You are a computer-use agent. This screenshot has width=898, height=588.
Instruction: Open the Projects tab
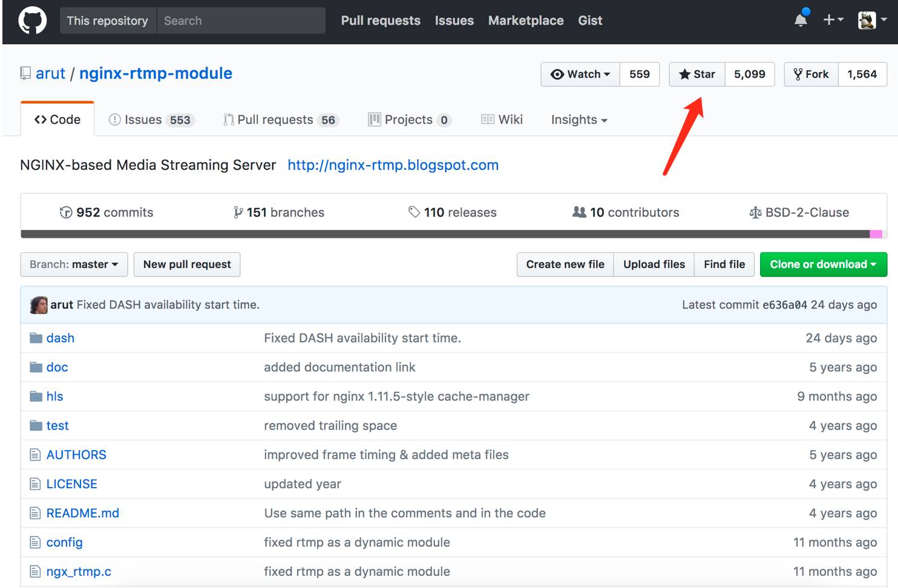(410, 120)
